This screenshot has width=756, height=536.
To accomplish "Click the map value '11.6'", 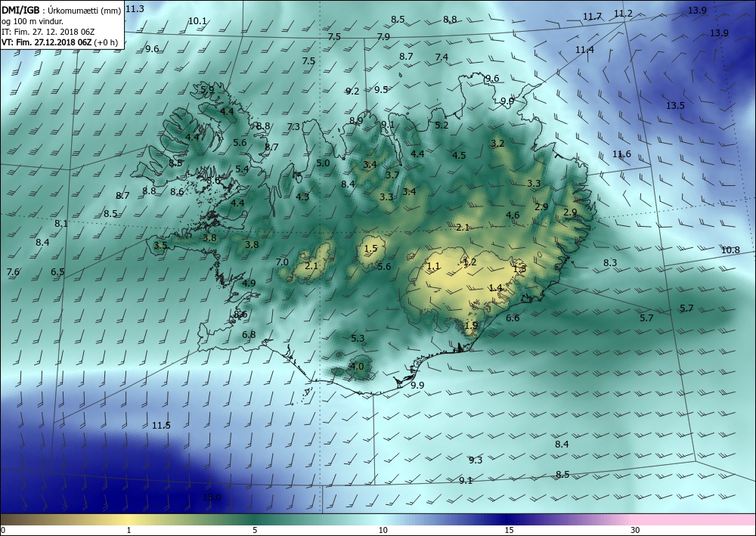I will point(621,153).
